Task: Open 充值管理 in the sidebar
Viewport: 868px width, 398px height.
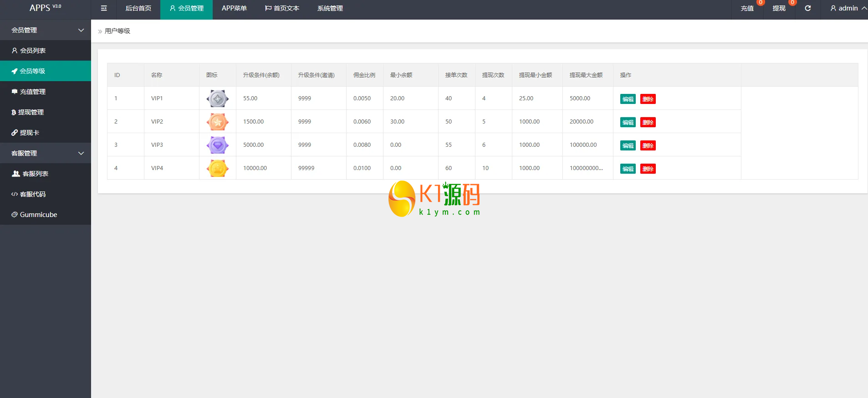Action: pos(33,92)
